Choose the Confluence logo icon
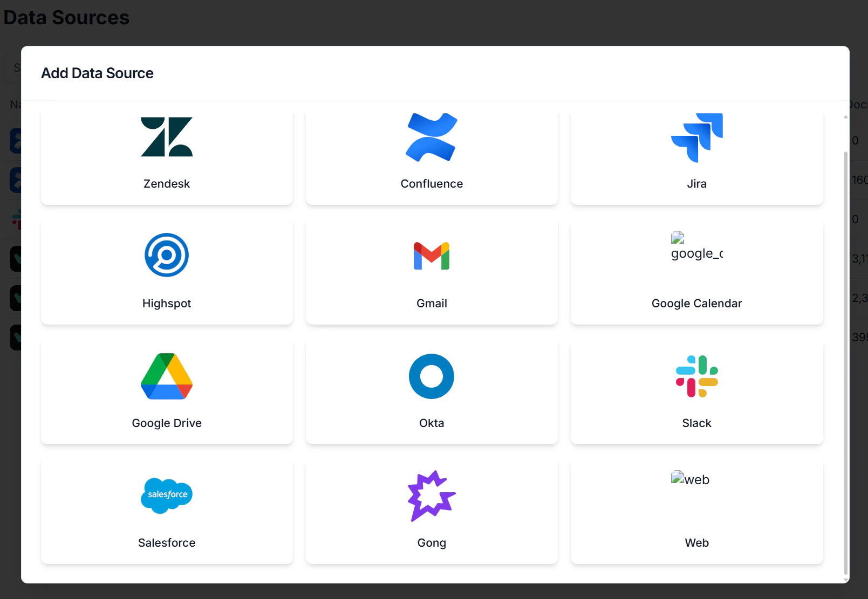 pos(432,137)
